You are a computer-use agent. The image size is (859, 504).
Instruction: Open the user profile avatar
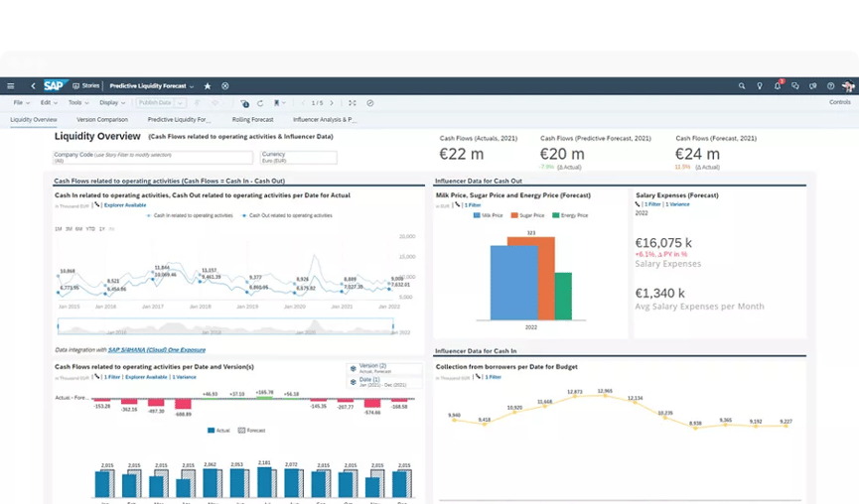point(848,86)
